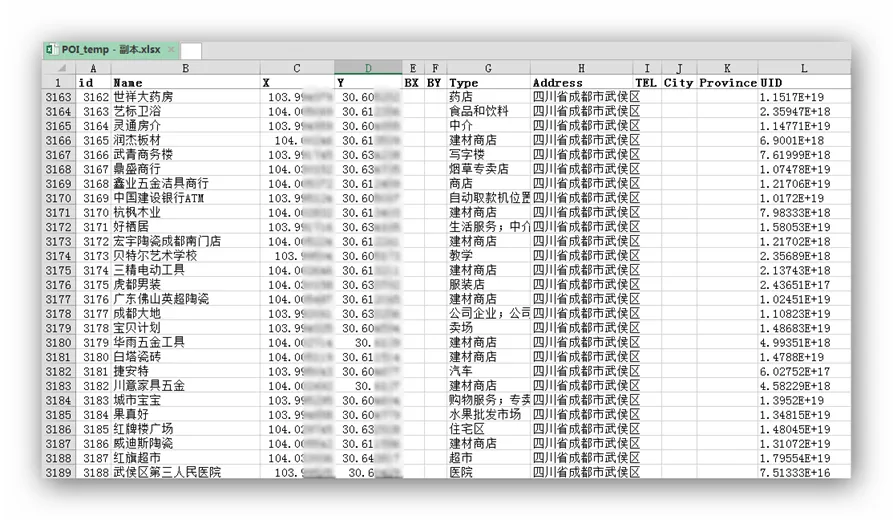Select column H header
Image resolution: width=893 pixels, height=520 pixels.
(581, 68)
